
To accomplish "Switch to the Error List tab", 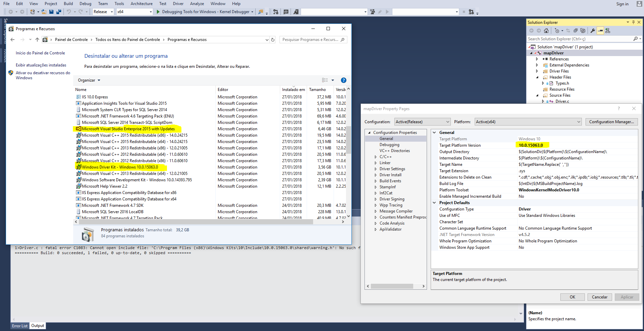I will [19, 326].
